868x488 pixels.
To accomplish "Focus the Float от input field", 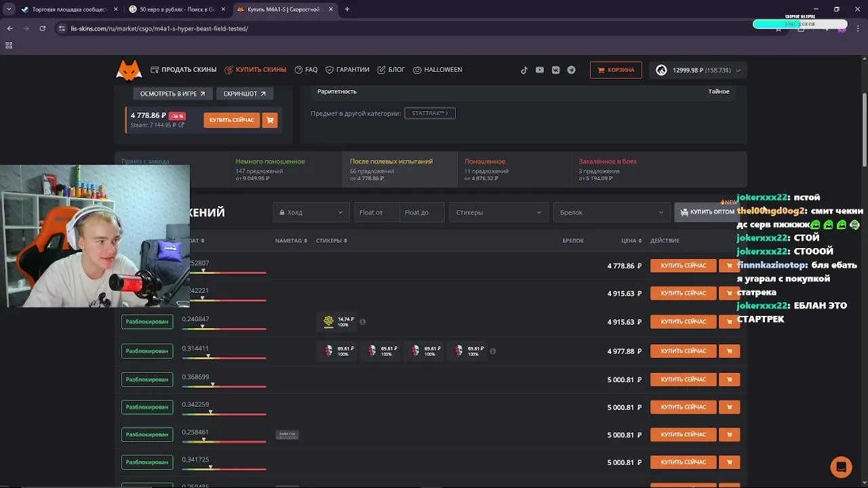I will click(x=376, y=212).
